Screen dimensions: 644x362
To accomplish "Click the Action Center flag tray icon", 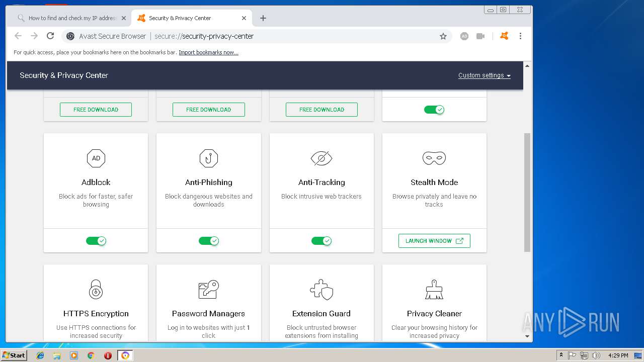I will (x=573, y=355).
